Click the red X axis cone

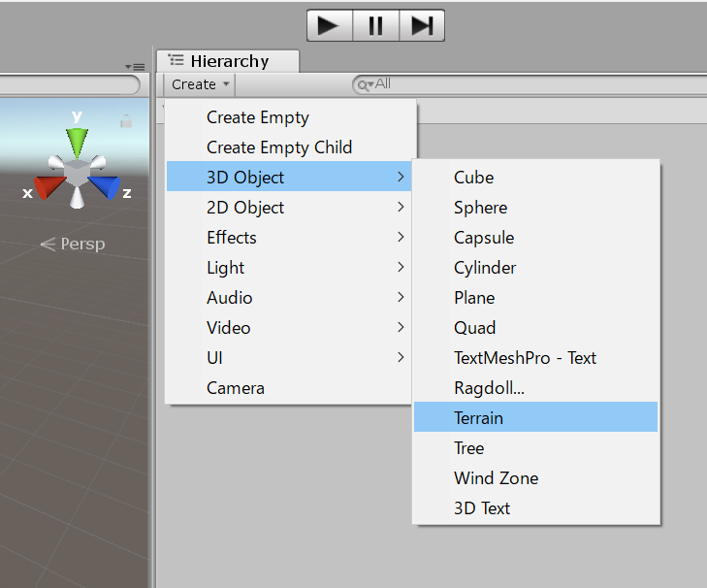click(47, 185)
